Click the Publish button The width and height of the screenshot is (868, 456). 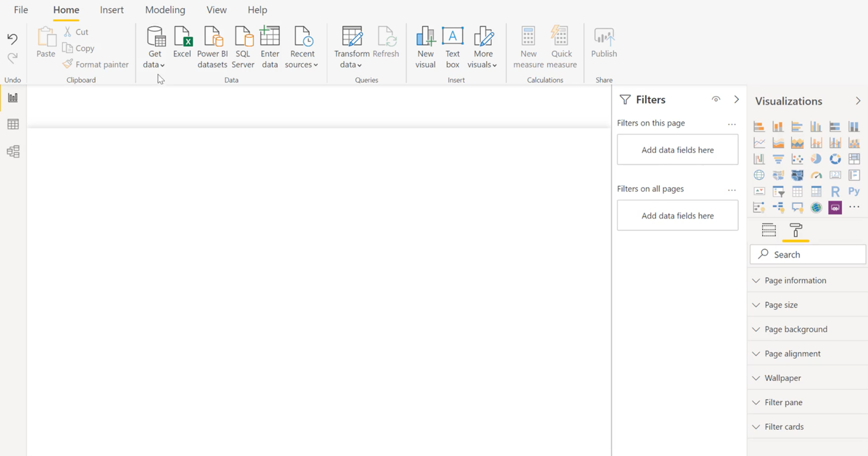tap(604, 42)
